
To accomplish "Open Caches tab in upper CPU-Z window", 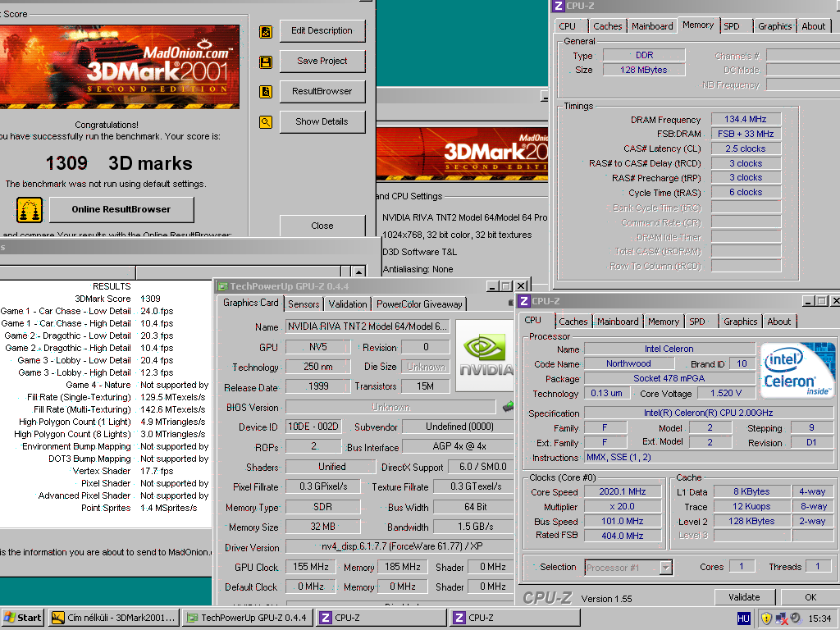I will coord(608,26).
